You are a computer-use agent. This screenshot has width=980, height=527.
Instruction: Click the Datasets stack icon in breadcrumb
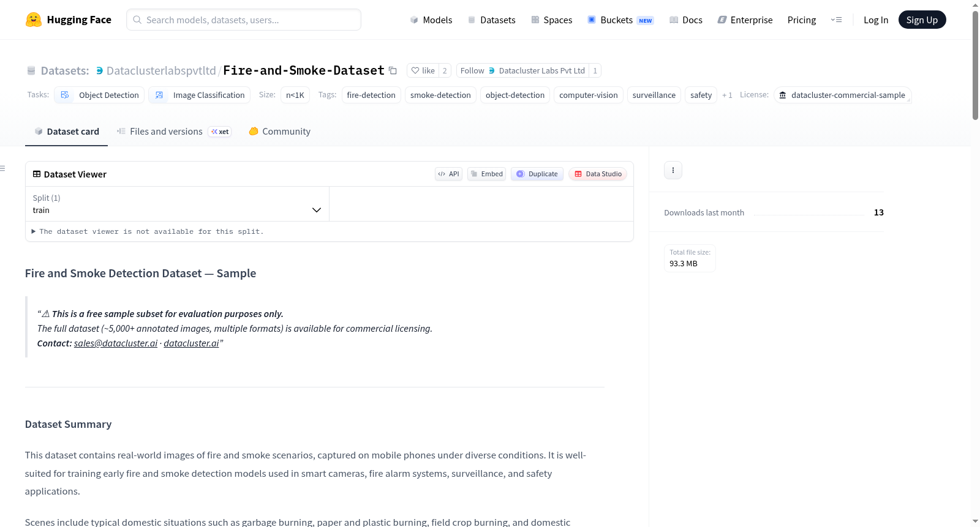pos(31,70)
